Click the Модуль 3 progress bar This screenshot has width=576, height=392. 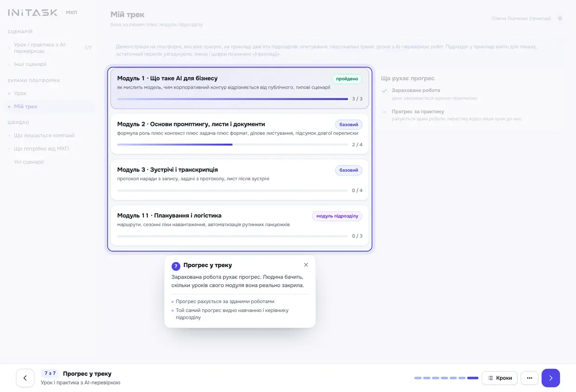(232, 190)
